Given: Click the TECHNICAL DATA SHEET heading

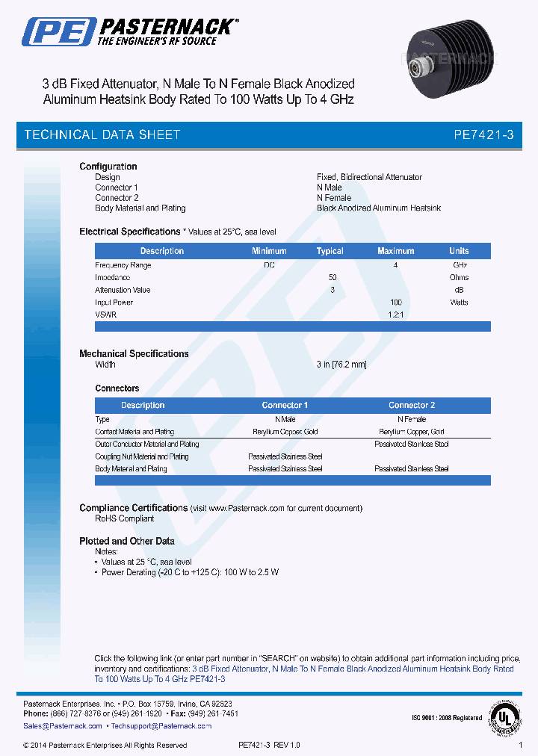Looking at the screenshot, I should pos(102,134).
